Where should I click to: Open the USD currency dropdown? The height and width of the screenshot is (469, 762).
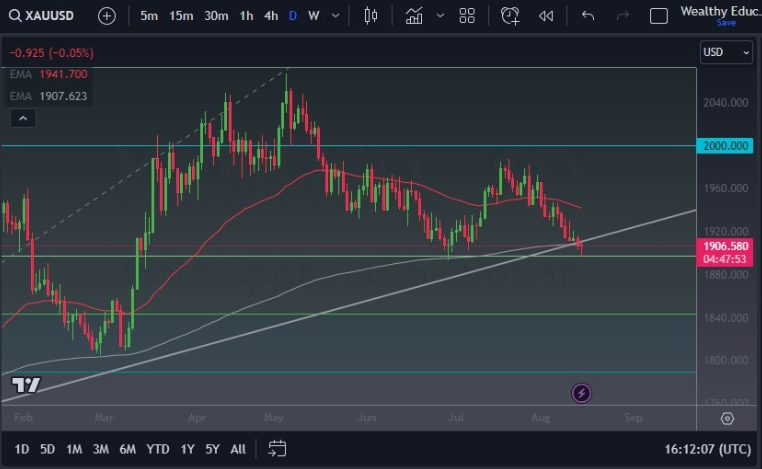[x=726, y=52]
